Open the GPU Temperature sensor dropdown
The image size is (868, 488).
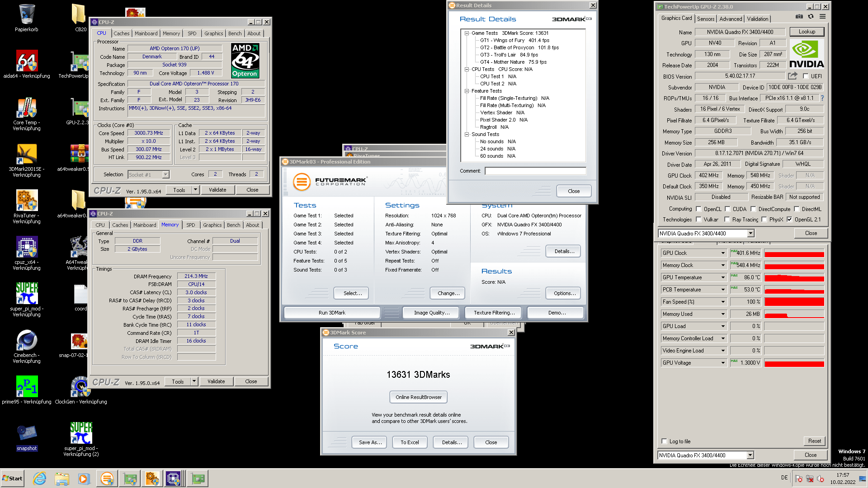click(723, 277)
